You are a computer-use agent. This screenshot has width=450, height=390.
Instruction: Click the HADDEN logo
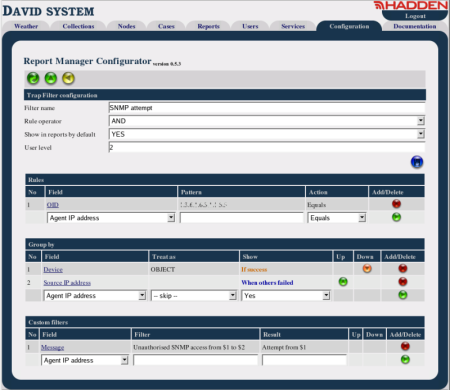[x=411, y=5]
